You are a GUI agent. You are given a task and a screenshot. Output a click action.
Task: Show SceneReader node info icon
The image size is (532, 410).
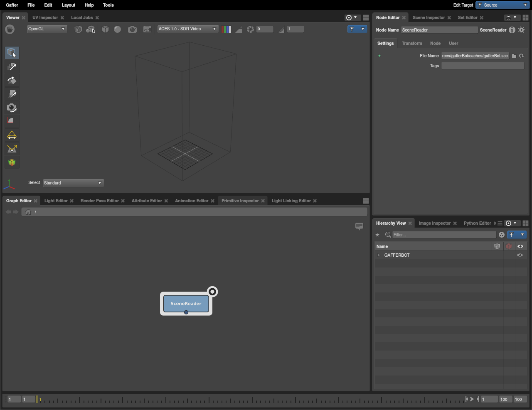[512, 30]
